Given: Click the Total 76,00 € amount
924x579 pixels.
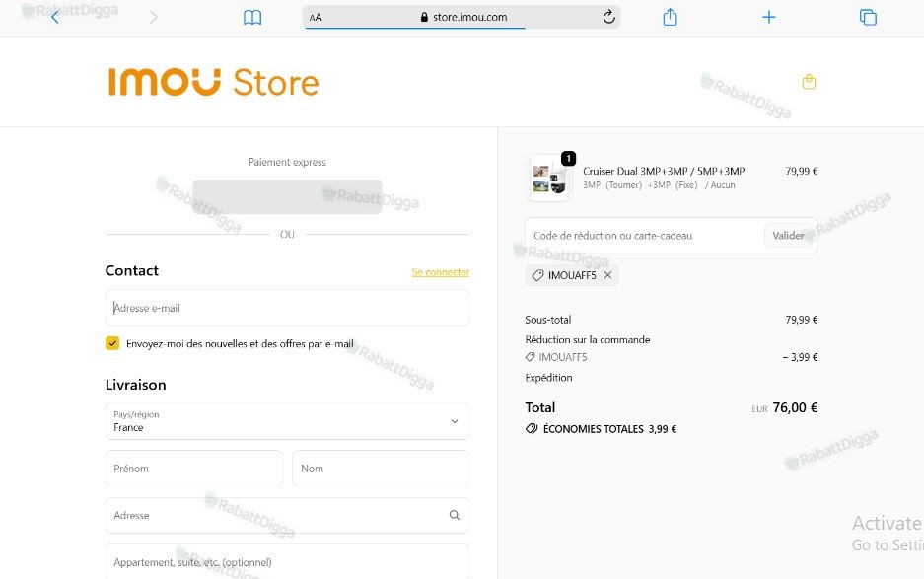Looking at the screenshot, I should tap(795, 407).
